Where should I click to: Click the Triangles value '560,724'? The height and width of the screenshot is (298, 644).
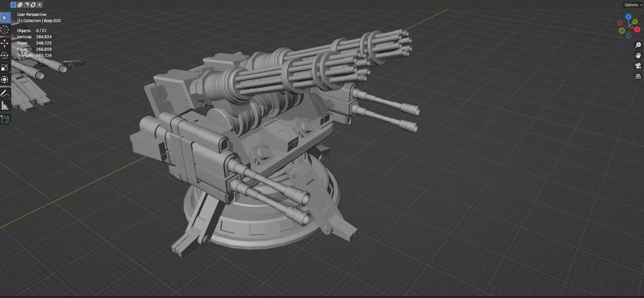coord(44,55)
